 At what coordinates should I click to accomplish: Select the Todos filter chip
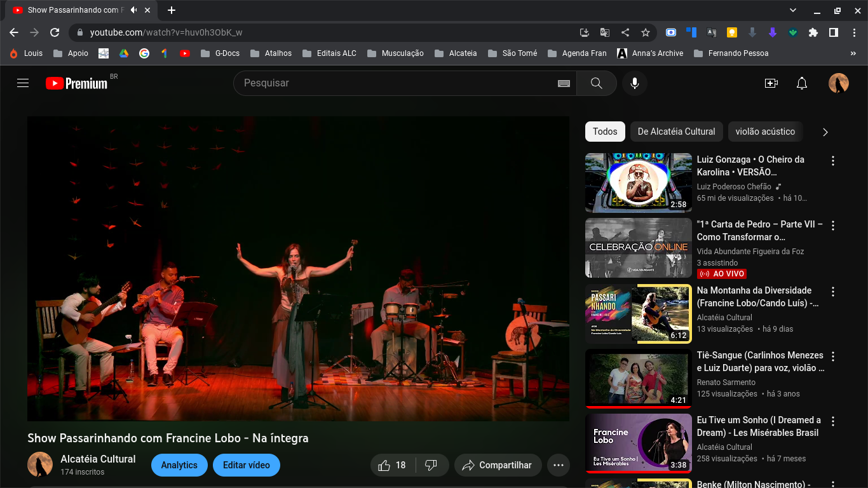coord(605,132)
